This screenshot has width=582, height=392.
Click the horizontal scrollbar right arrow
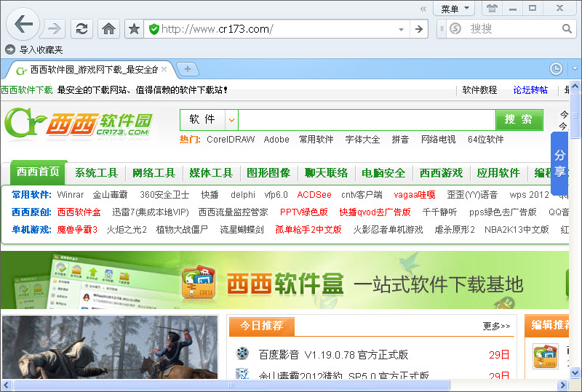tap(562, 385)
